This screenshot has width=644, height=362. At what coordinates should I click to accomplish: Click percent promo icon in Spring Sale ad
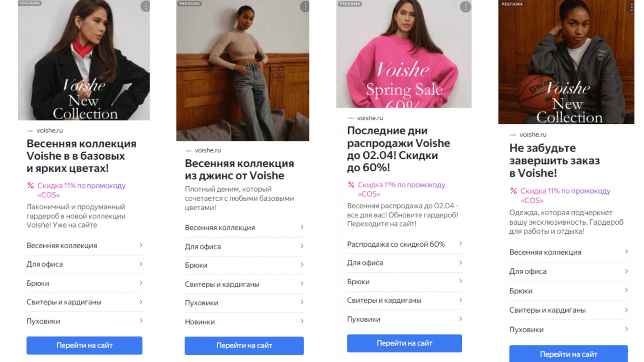[351, 184]
